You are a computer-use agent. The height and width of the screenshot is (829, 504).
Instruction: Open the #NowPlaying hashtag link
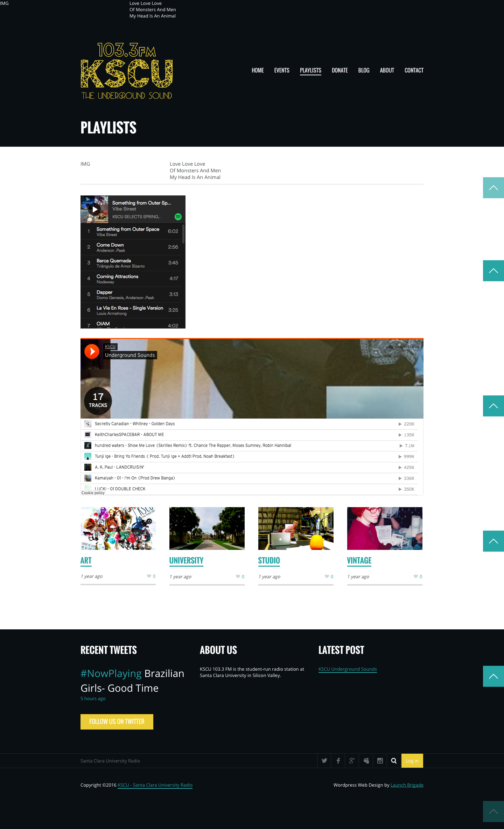point(111,673)
